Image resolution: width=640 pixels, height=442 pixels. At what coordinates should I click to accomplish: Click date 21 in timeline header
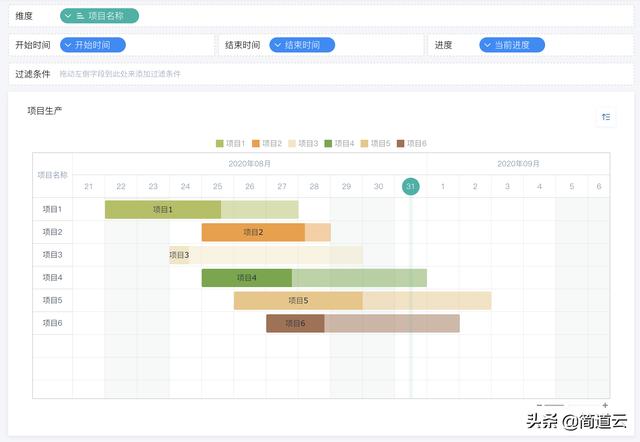coord(89,187)
